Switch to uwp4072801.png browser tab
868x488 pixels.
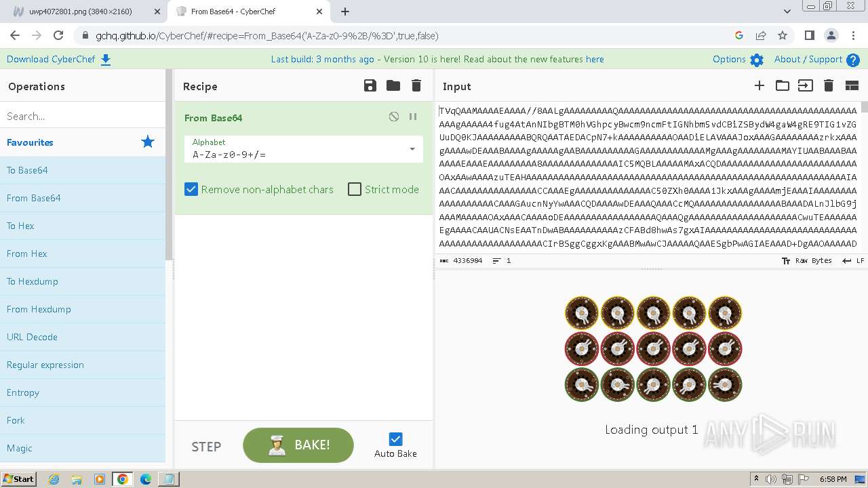click(80, 12)
